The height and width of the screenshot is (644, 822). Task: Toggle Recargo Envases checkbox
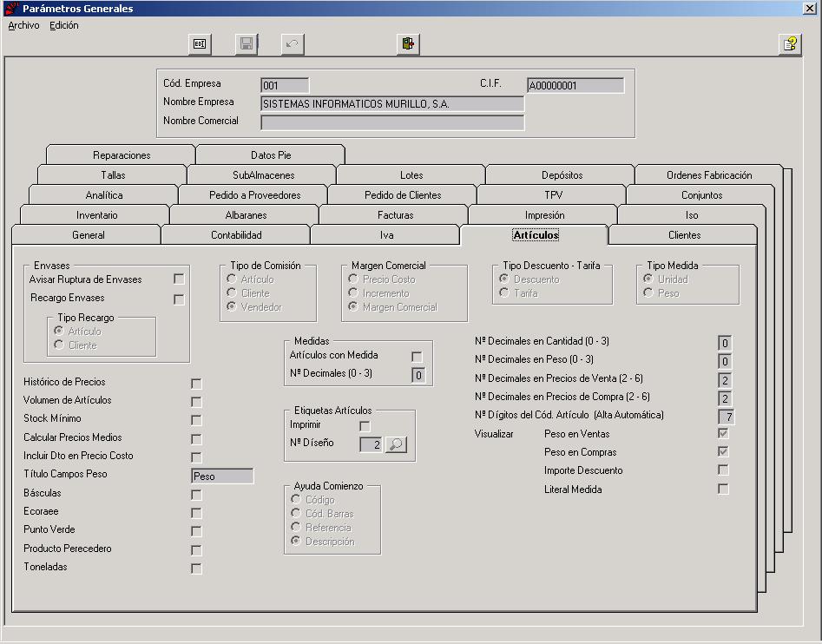(x=179, y=299)
